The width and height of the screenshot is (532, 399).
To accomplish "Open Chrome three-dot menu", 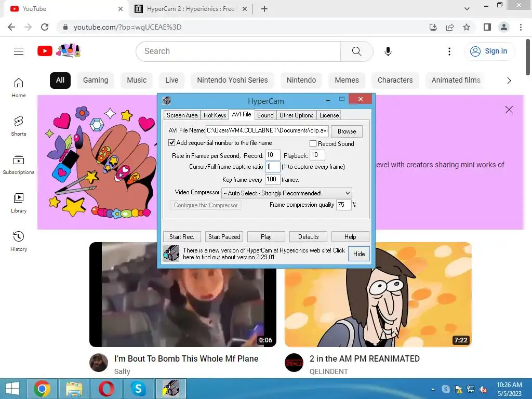I will pos(521,27).
